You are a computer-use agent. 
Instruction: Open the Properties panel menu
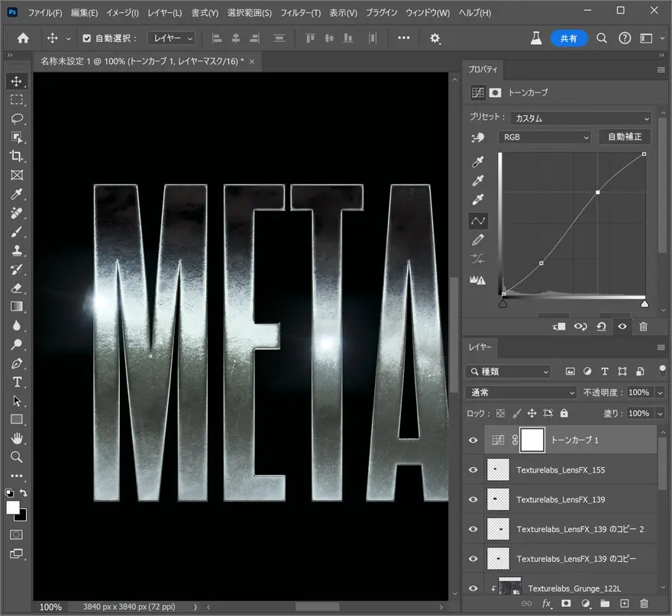pyautogui.click(x=661, y=69)
